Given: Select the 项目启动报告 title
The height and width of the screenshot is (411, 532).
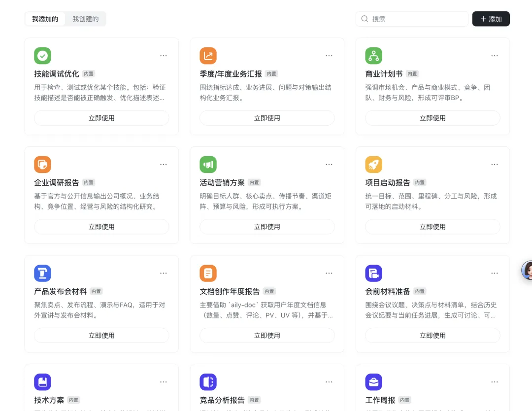Looking at the screenshot, I should 388,183.
